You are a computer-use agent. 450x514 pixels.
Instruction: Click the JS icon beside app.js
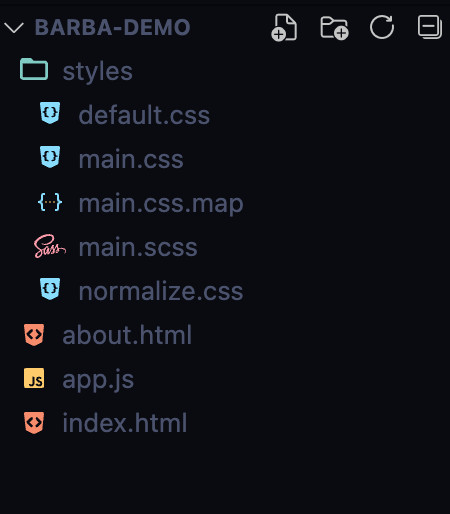pyautogui.click(x=34, y=378)
